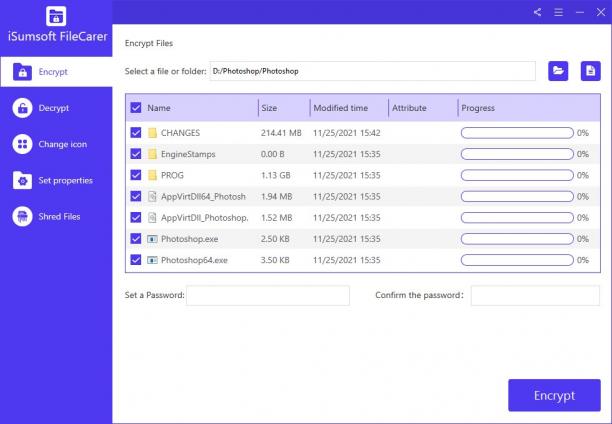Click the PROG progress bar
This screenshot has height=424, width=612.
517,175
